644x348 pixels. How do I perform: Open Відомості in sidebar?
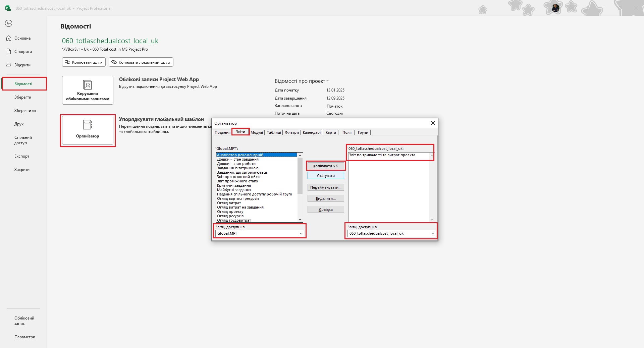(23, 84)
